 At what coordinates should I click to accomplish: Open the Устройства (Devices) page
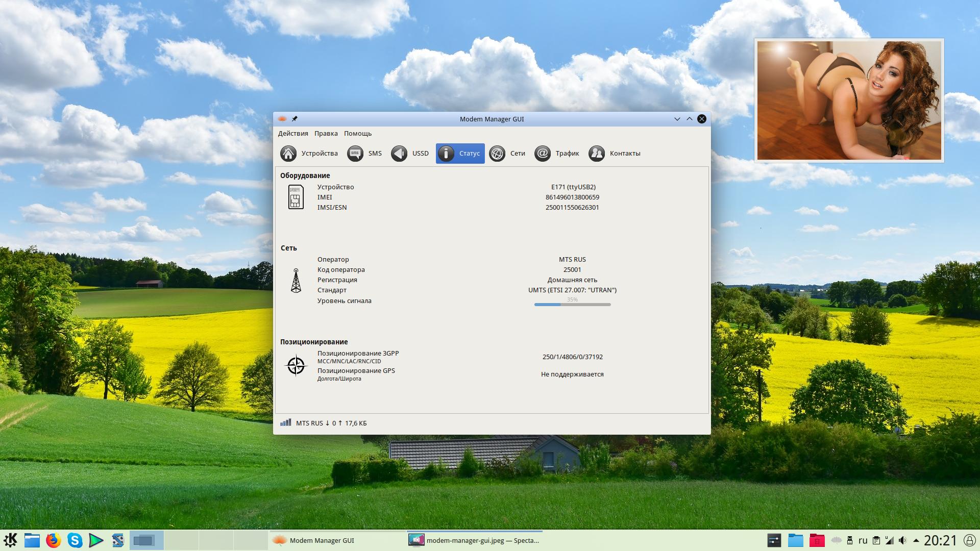click(309, 154)
